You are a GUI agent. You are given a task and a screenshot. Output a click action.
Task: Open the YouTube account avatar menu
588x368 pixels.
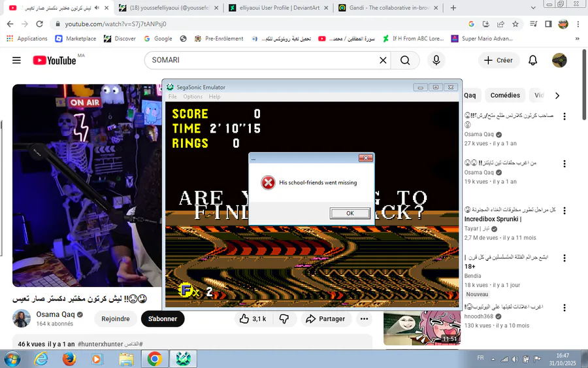coord(559,60)
